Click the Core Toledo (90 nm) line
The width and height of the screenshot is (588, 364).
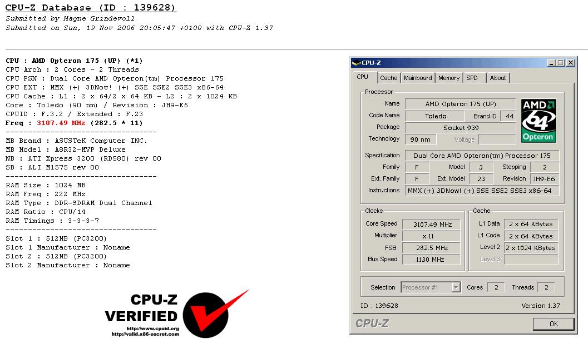click(97, 105)
